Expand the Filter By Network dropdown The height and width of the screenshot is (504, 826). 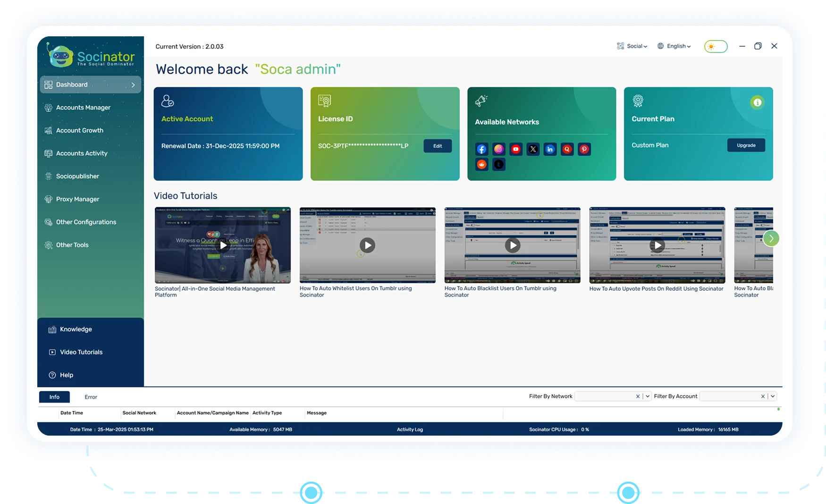pyautogui.click(x=648, y=396)
